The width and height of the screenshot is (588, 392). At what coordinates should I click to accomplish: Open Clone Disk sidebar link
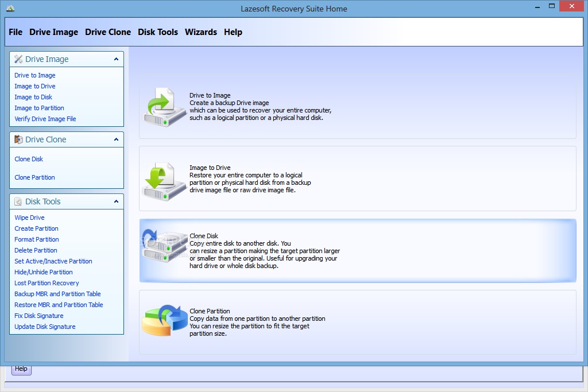click(29, 159)
